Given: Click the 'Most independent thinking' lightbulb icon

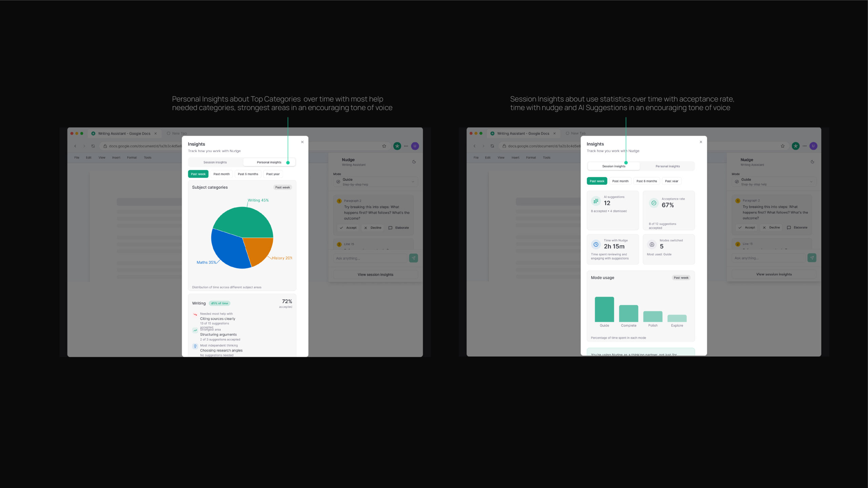Looking at the screenshot, I should click(x=195, y=346).
